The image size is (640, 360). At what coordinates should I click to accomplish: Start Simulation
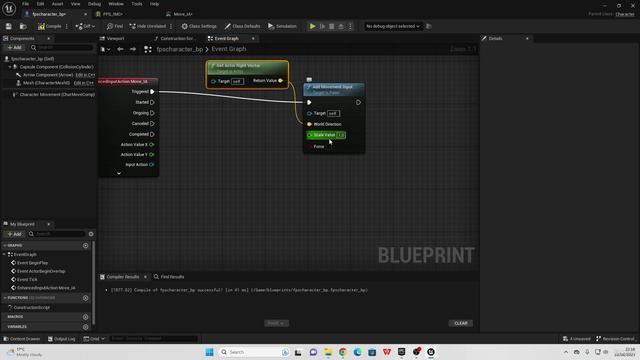pyautogui.click(x=282, y=26)
